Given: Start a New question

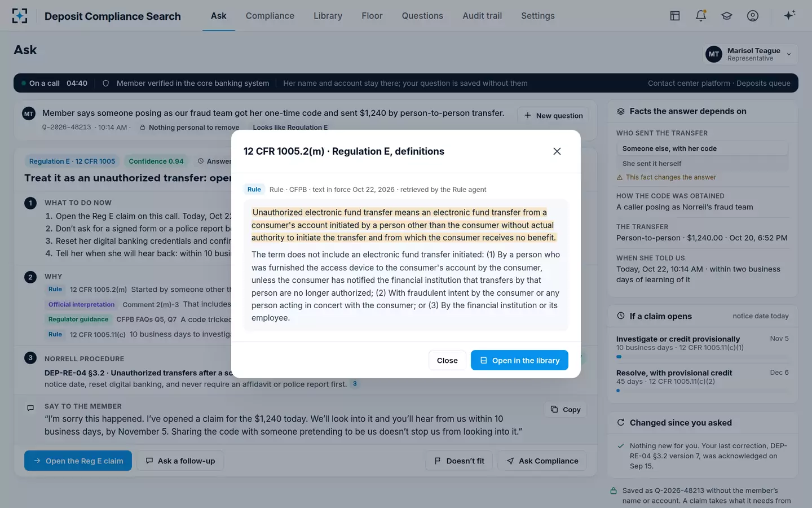Looking at the screenshot, I should point(553,115).
